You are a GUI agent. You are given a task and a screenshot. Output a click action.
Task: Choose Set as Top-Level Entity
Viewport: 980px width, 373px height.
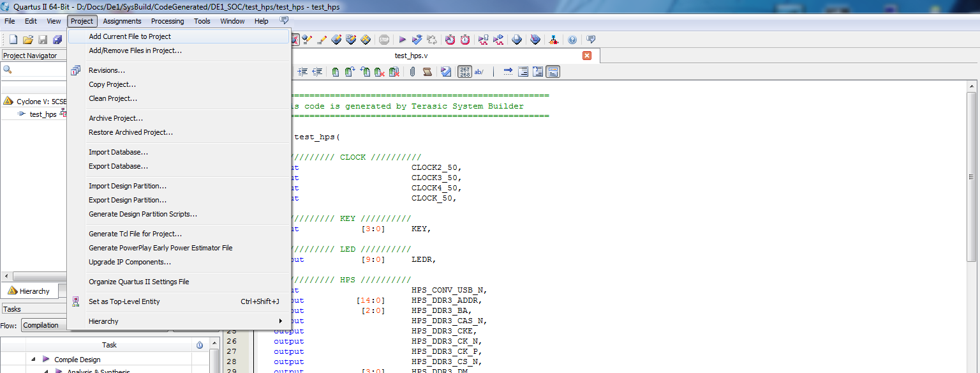pyautogui.click(x=179, y=301)
